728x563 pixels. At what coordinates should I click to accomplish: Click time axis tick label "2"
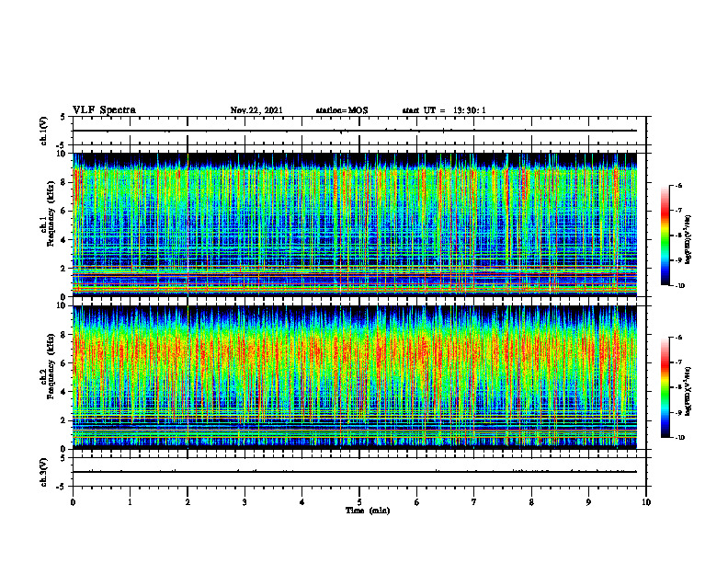(x=188, y=502)
